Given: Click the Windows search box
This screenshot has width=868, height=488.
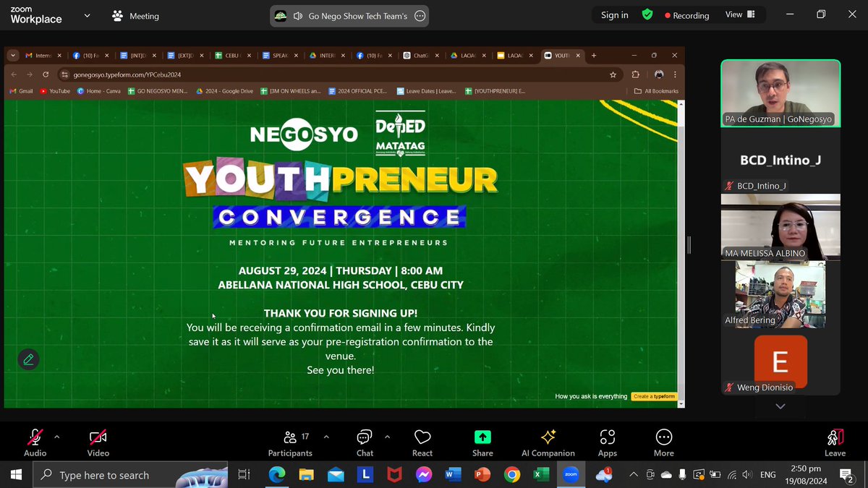Looking at the screenshot, I should pos(130,475).
